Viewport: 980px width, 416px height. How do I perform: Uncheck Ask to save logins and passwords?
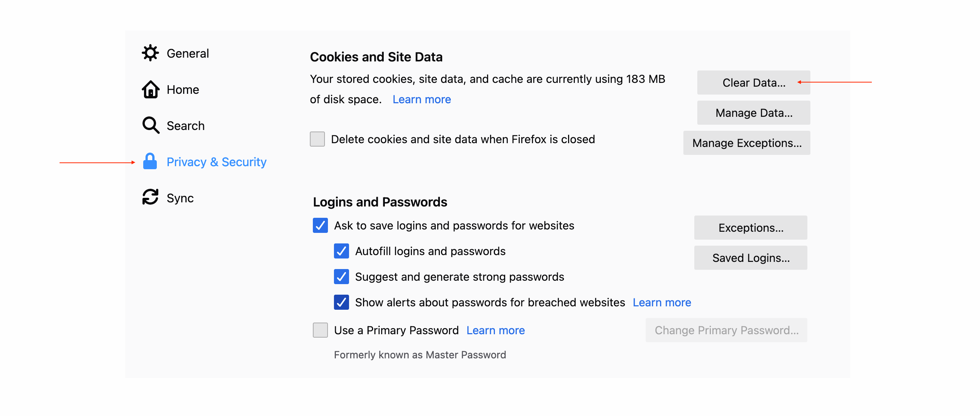320,225
